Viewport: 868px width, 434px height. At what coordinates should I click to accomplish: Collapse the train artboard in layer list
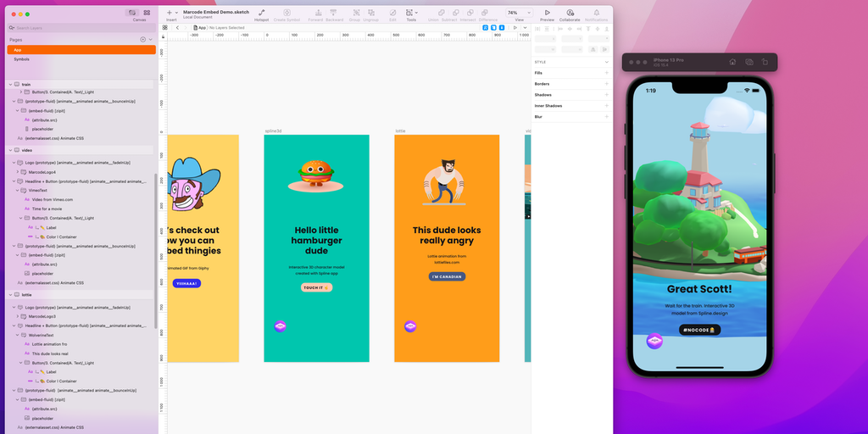(12, 84)
